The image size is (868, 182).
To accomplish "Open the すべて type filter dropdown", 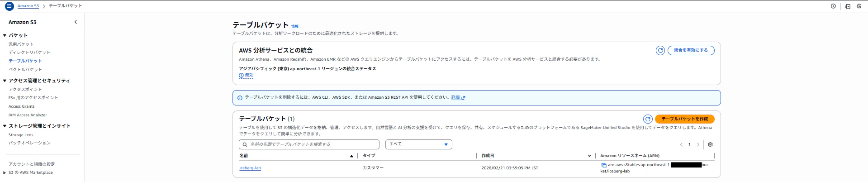I will [418, 144].
